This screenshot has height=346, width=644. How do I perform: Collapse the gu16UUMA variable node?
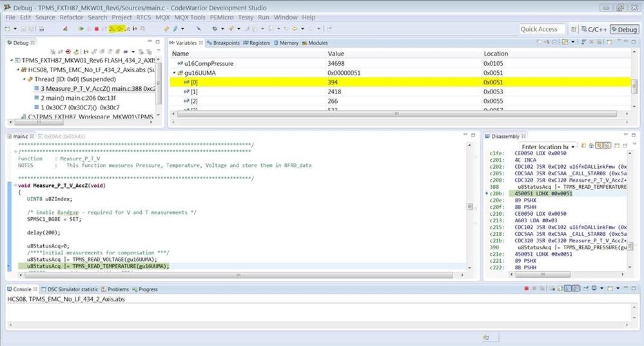173,73
